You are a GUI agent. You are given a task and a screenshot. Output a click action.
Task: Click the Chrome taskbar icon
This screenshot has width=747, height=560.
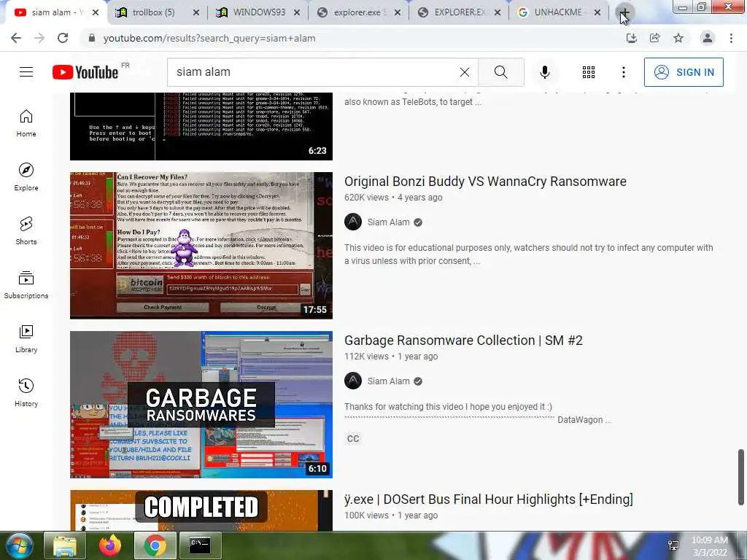point(155,545)
